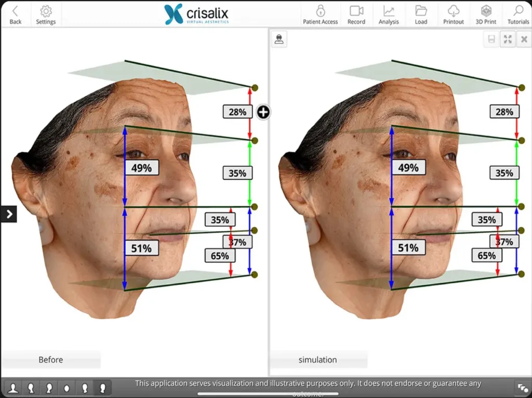Open the Printout cloud icon

454,15
